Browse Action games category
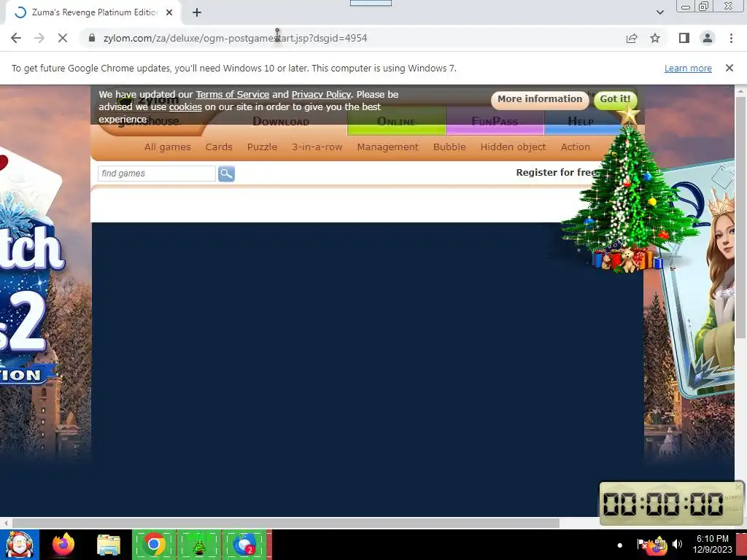 click(x=575, y=147)
